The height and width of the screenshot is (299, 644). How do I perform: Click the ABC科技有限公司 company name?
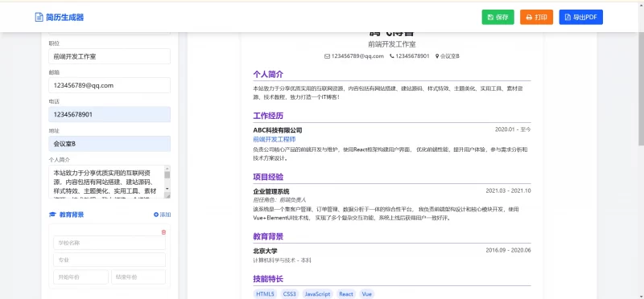[278, 130]
